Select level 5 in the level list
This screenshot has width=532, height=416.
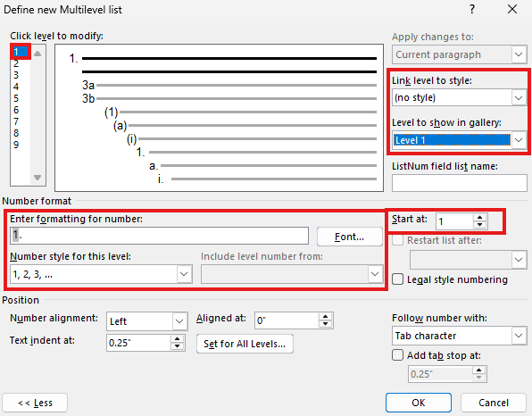point(16,98)
